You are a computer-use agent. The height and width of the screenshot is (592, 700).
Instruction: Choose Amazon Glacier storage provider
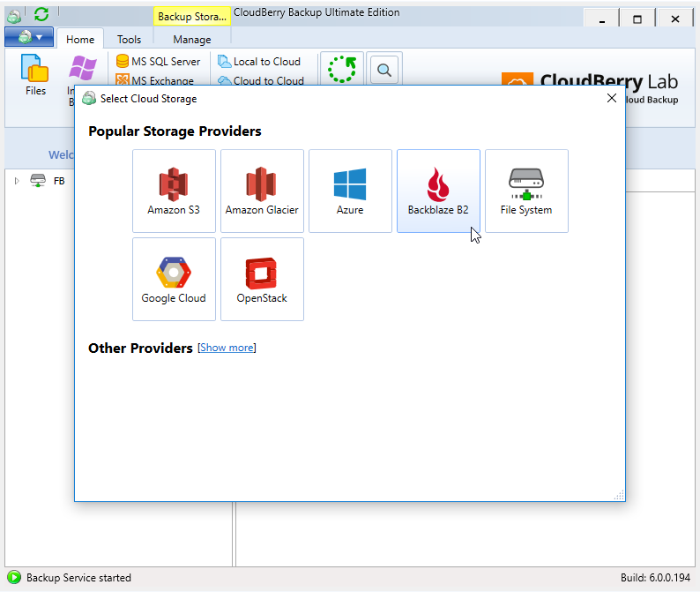[262, 191]
